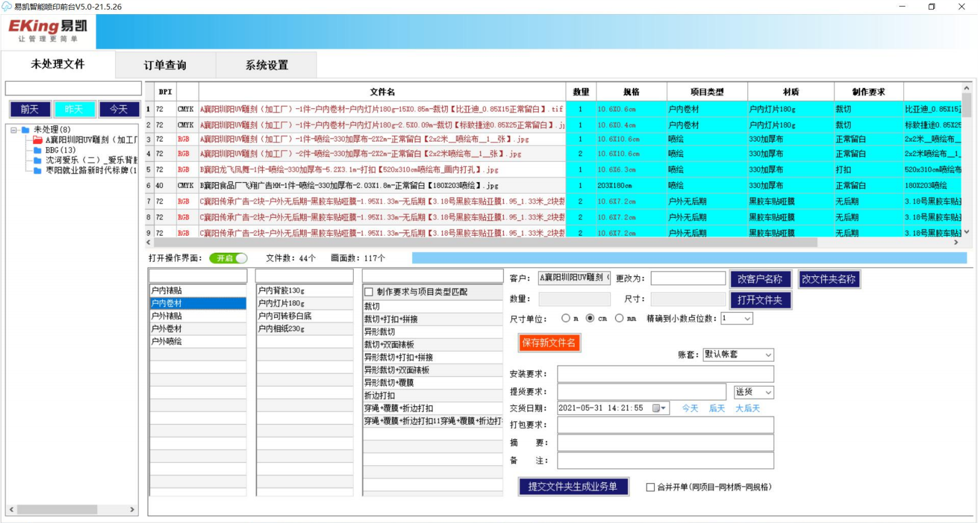Viewport: 980px width, 523px height.
Task: Collapse the 未处理 tree node
Action: point(14,130)
